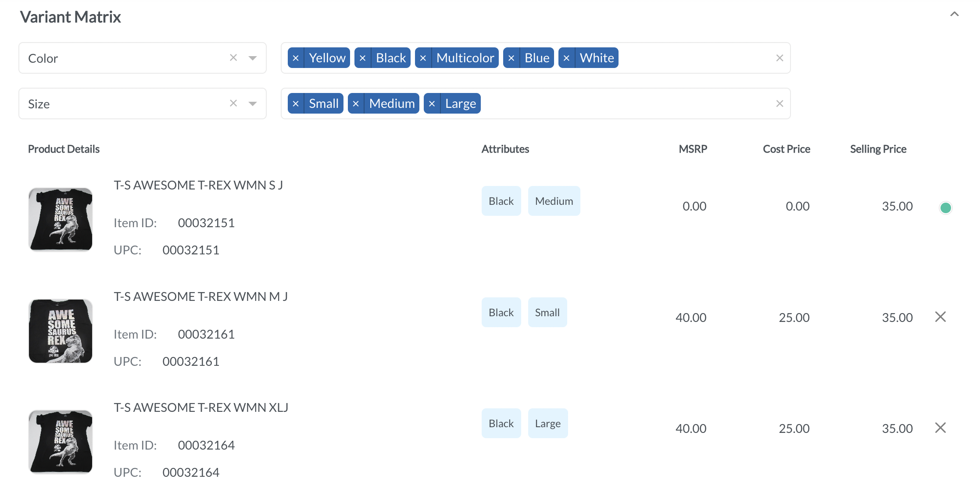The width and height of the screenshot is (980, 500).
Task: Click the Size attribute field
Action: pyautogui.click(x=143, y=104)
